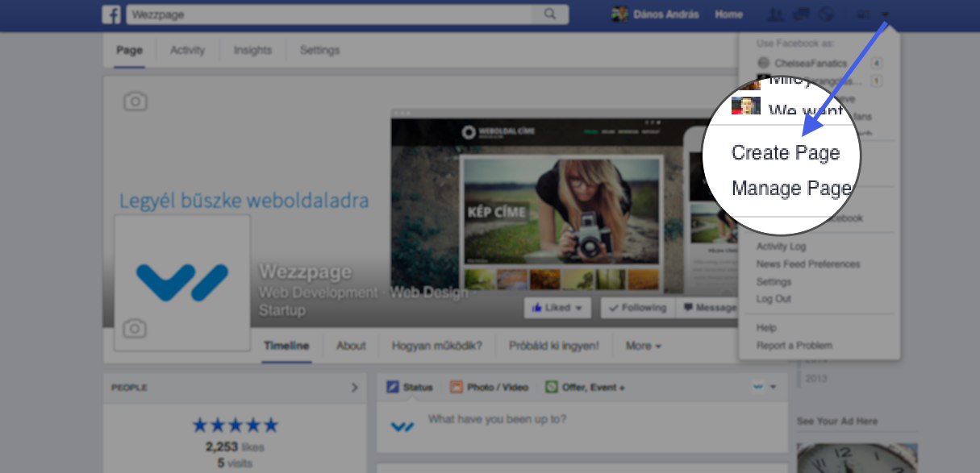Click the Photo / Video icon
The image size is (980, 473).
pyautogui.click(x=457, y=388)
